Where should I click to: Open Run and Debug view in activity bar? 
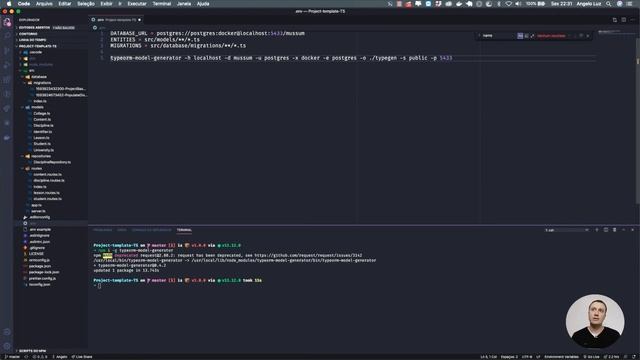[x=7, y=65]
